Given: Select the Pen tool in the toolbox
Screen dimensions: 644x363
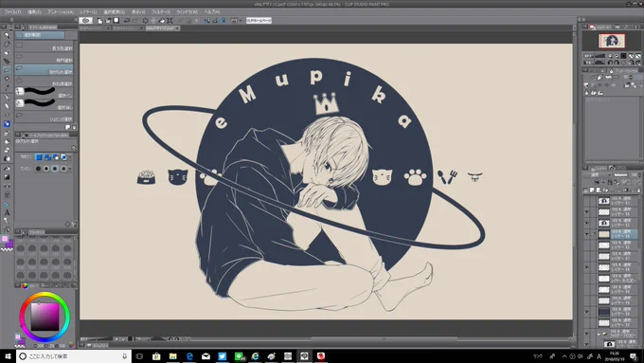Looking at the screenshot, I should (x=7, y=98).
